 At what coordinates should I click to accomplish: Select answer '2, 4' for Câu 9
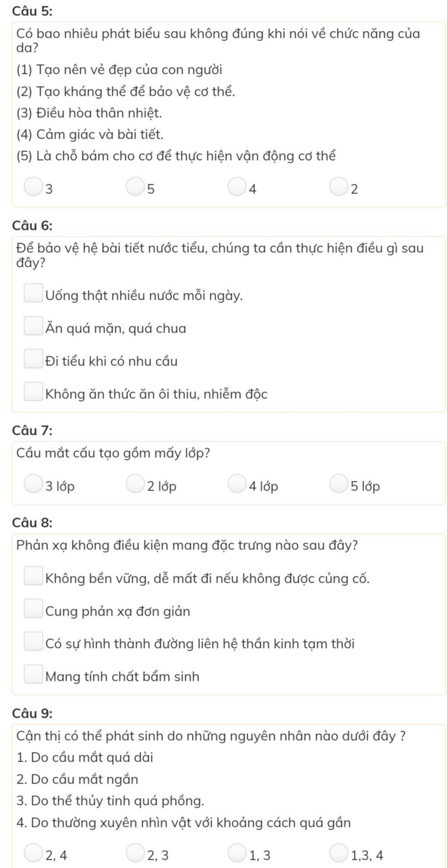click(33, 853)
